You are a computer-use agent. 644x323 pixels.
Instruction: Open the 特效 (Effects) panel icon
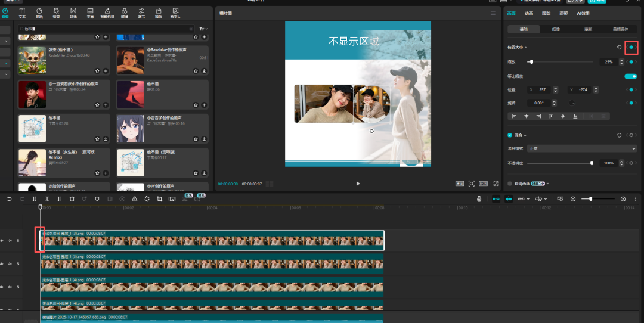(x=56, y=12)
